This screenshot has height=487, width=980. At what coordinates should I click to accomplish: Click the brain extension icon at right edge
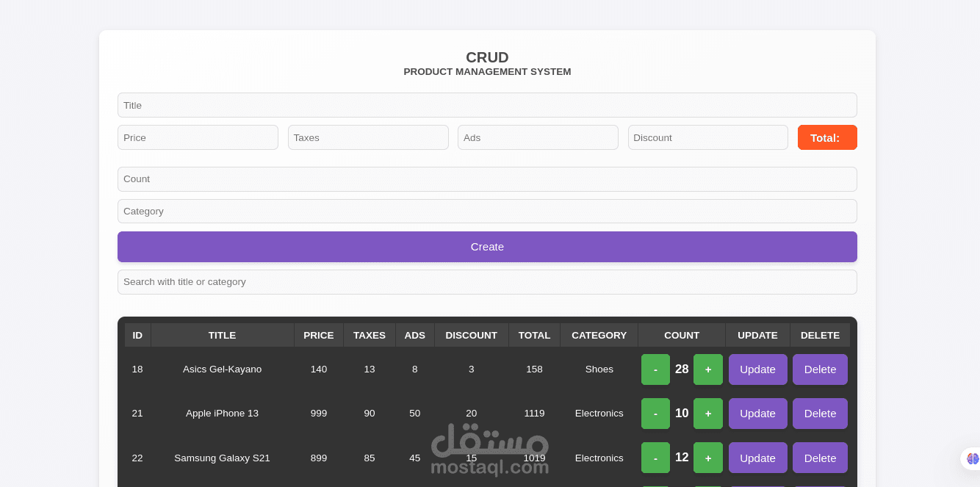click(x=972, y=459)
